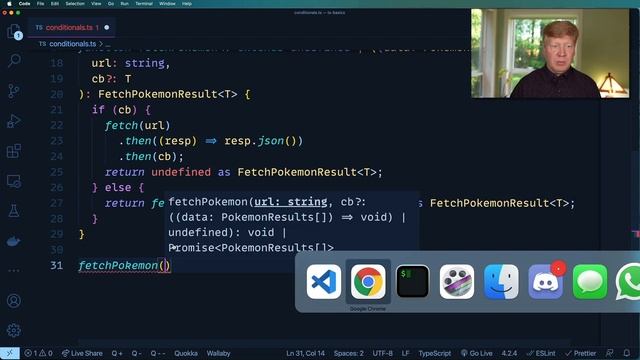Click 'undefined' on line 25
Image resolution: width=640 pixels, height=360 pixels.
181,172
